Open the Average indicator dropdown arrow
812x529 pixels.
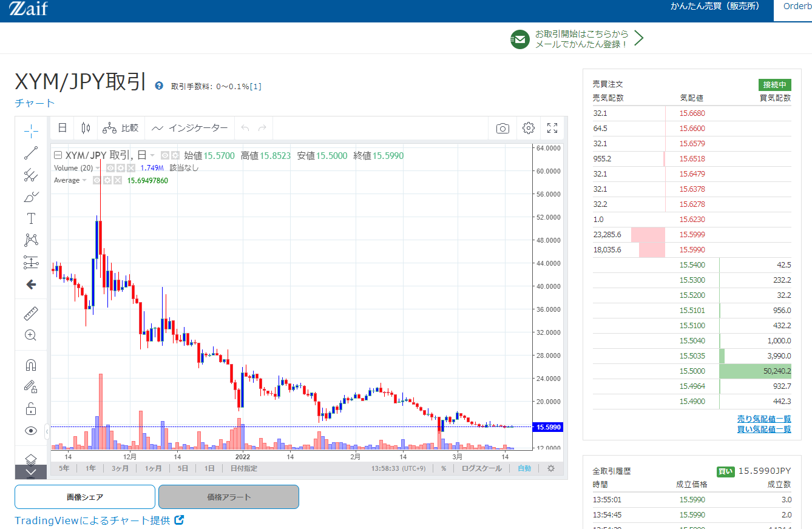coord(84,180)
